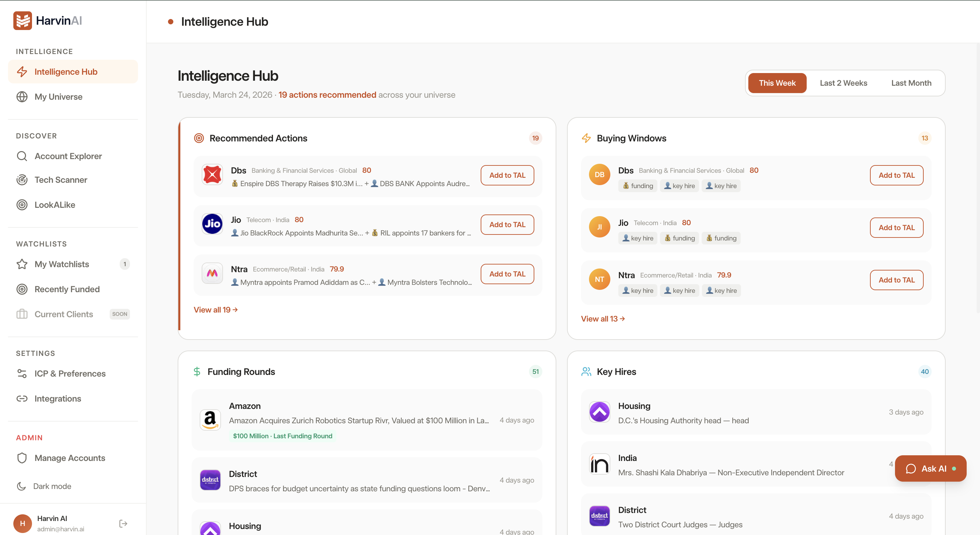Click the funding tag under Dbs

point(638,186)
